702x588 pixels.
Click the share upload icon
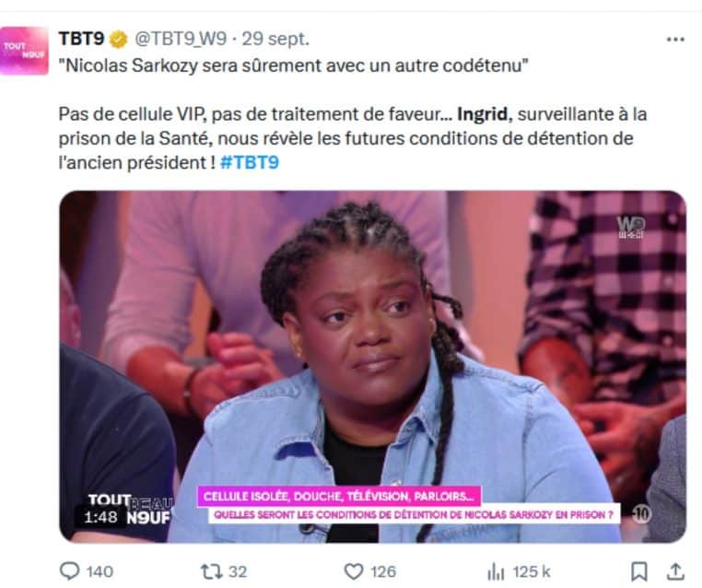click(x=675, y=571)
